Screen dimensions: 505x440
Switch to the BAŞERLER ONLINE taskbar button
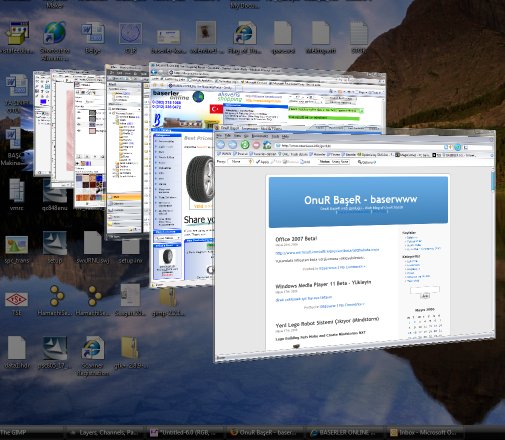point(345,433)
